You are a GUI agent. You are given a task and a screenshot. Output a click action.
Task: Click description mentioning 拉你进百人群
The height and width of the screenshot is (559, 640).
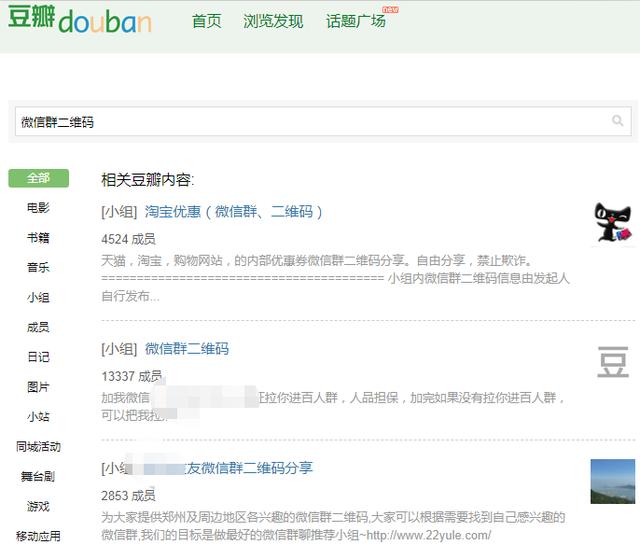tap(333, 406)
